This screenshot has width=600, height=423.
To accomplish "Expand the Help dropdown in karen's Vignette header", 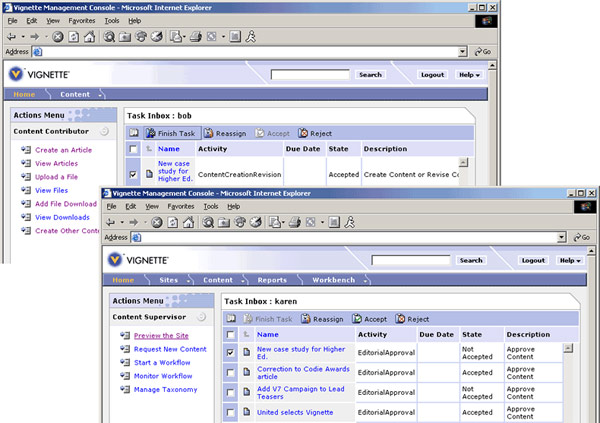I will 570,261.
